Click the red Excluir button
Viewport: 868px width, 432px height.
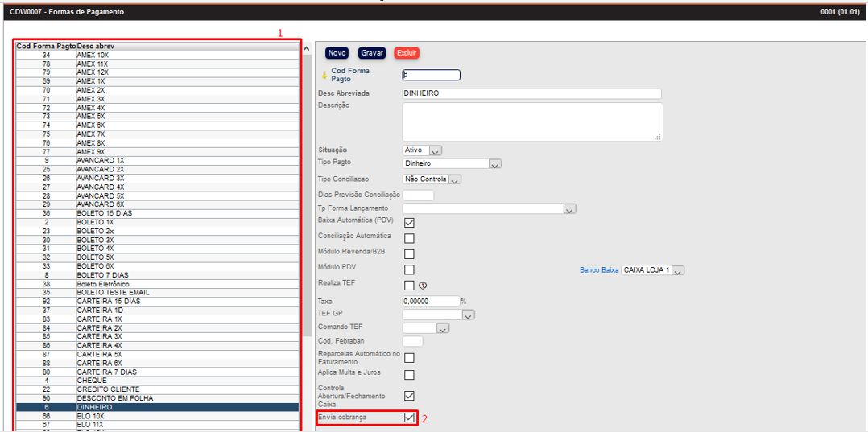tap(407, 53)
